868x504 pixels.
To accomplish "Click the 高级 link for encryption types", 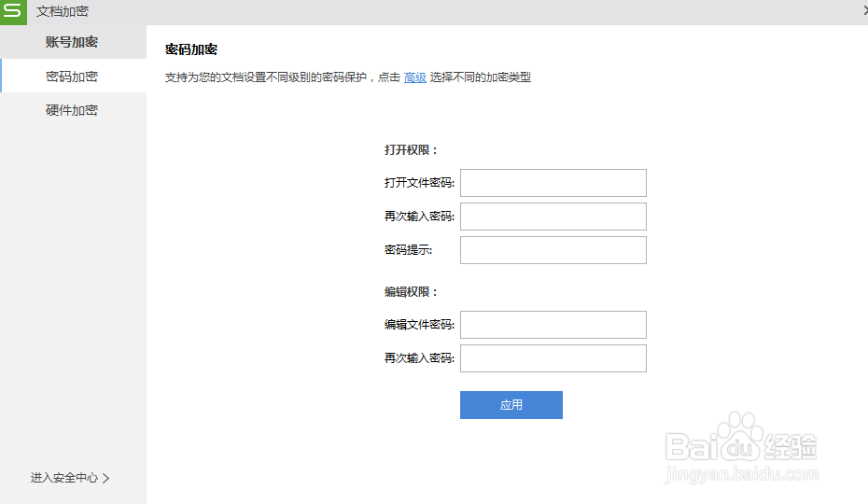I will pyautogui.click(x=414, y=77).
